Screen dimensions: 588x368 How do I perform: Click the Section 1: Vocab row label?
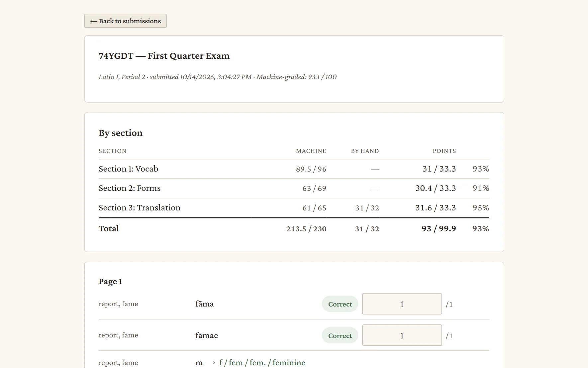tap(128, 169)
